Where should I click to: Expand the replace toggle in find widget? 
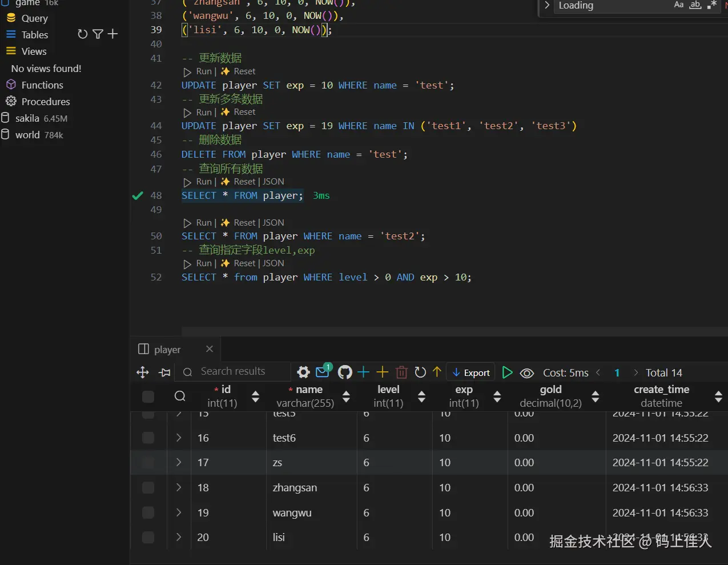pyautogui.click(x=547, y=5)
